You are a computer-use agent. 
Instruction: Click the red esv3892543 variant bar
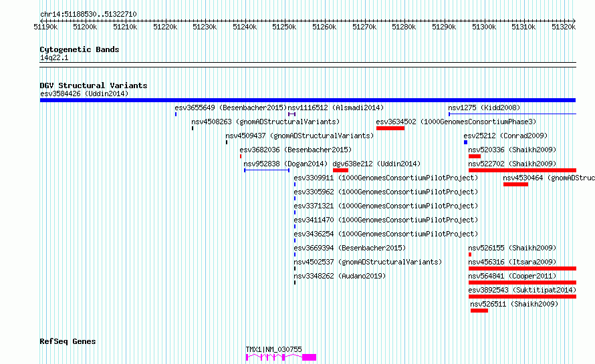click(523, 297)
